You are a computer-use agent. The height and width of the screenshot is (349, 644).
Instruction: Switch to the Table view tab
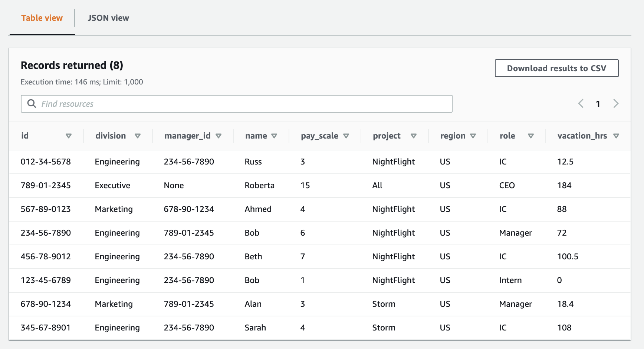(x=42, y=18)
